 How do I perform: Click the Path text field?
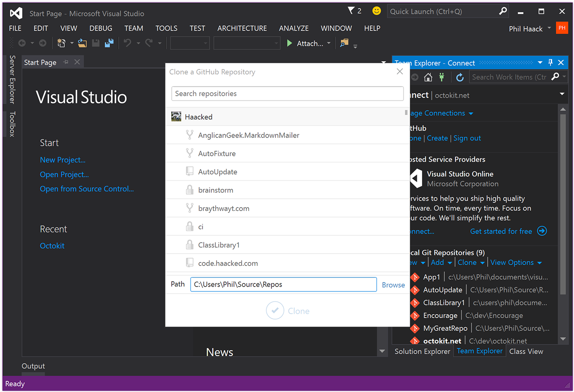tap(283, 284)
